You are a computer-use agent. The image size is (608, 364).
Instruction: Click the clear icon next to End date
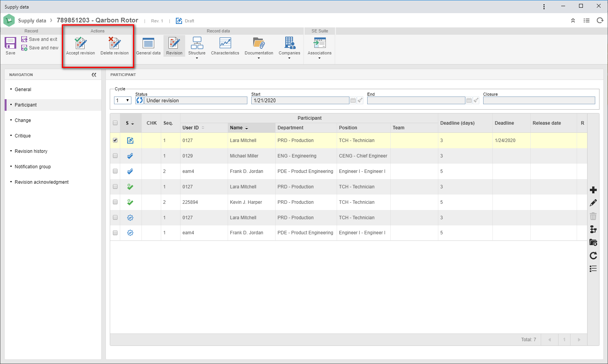(476, 100)
